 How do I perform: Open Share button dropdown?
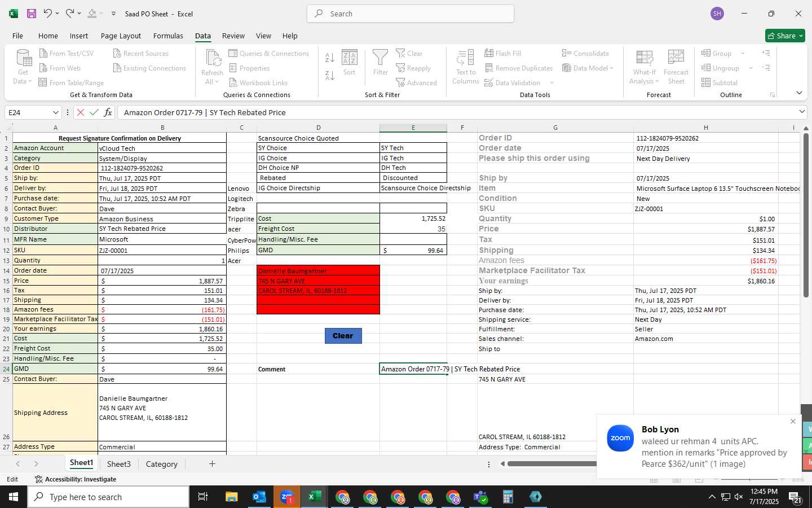click(801, 36)
